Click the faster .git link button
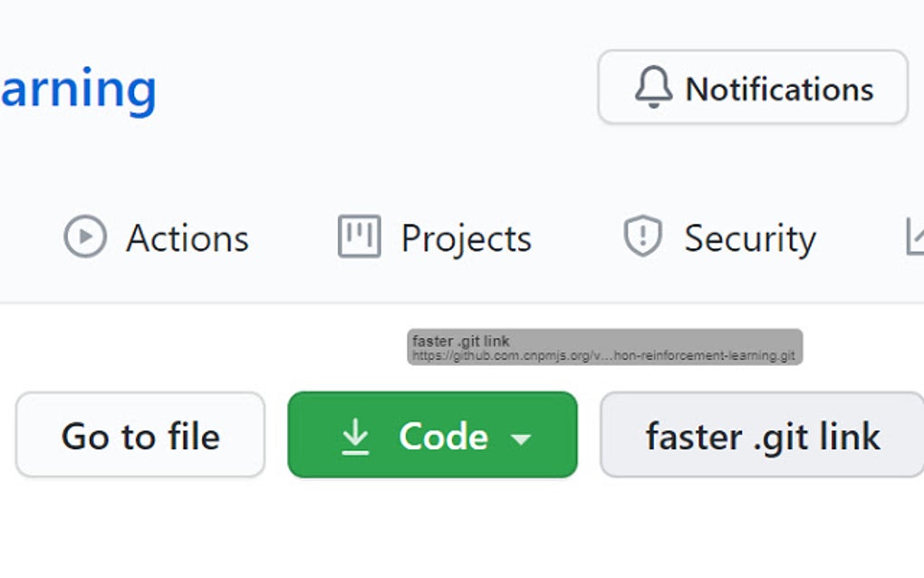The width and height of the screenshot is (924, 578). 762,435
